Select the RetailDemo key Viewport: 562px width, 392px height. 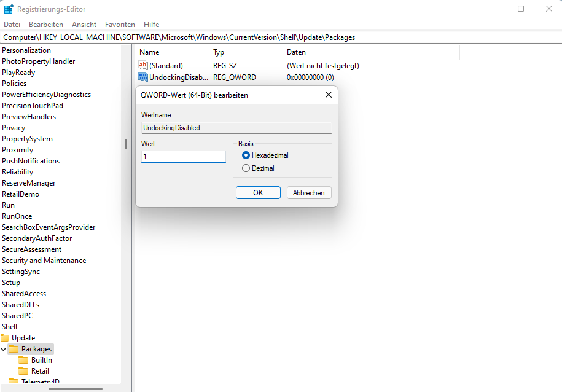(x=20, y=194)
